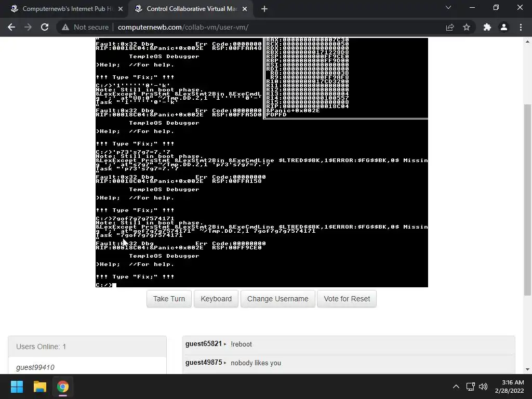Open the Windows Start menu
532x399 pixels.
(17, 387)
